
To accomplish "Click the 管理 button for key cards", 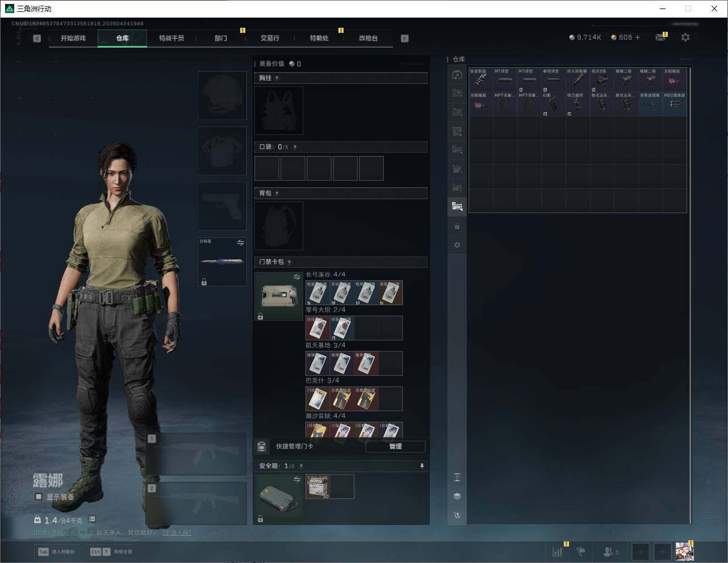I will tap(395, 447).
